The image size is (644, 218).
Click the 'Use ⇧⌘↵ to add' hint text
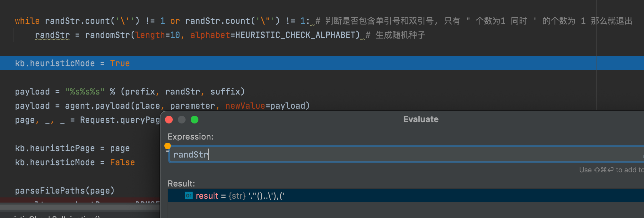610,170
